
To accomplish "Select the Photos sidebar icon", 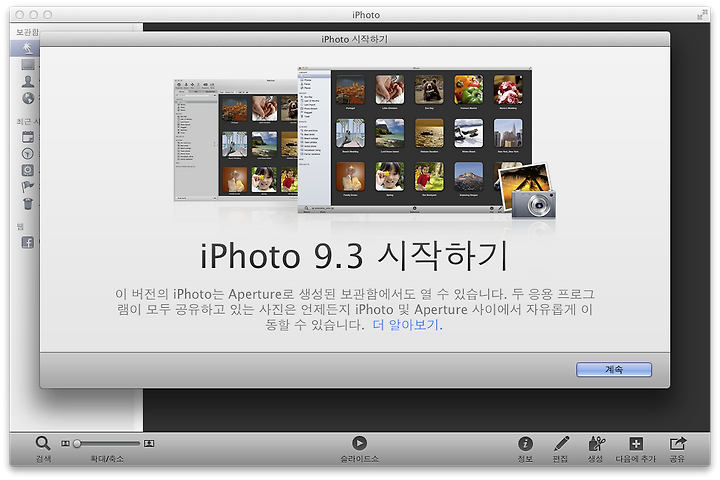I will click(28, 65).
